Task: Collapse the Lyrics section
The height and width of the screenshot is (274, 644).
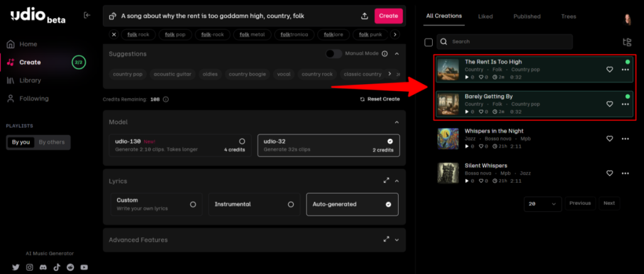Action: coord(397,181)
